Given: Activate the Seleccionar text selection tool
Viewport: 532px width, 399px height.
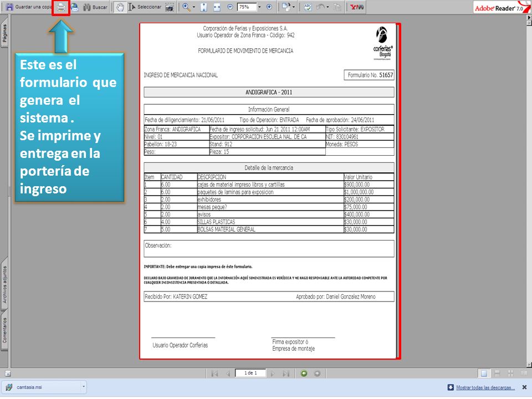Looking at the screenshot, I should (x=145, y=7).
